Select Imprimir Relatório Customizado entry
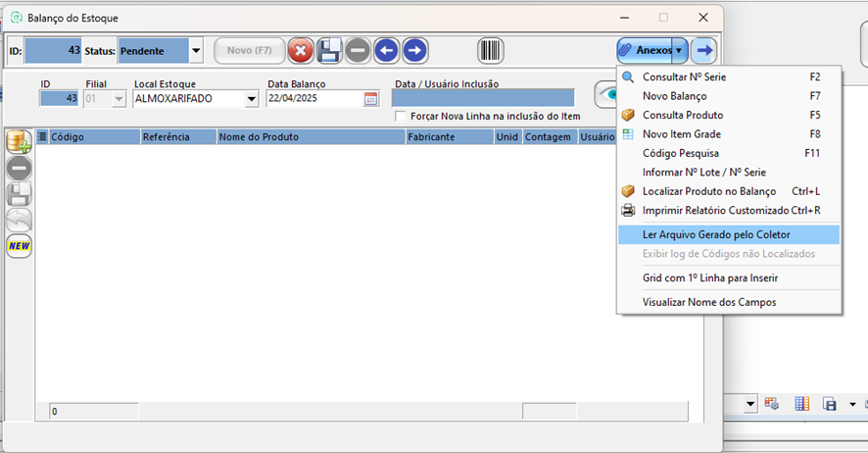 tap(729, 211)
